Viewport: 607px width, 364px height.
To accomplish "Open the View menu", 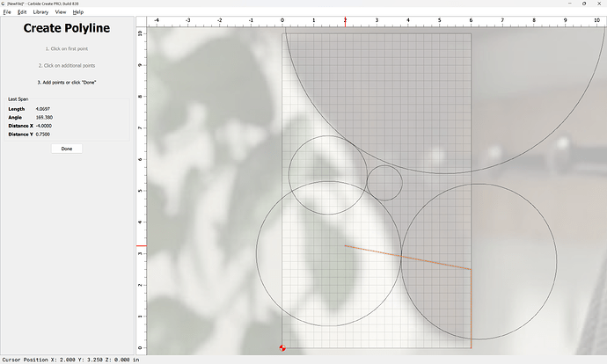I will point(61,12).
